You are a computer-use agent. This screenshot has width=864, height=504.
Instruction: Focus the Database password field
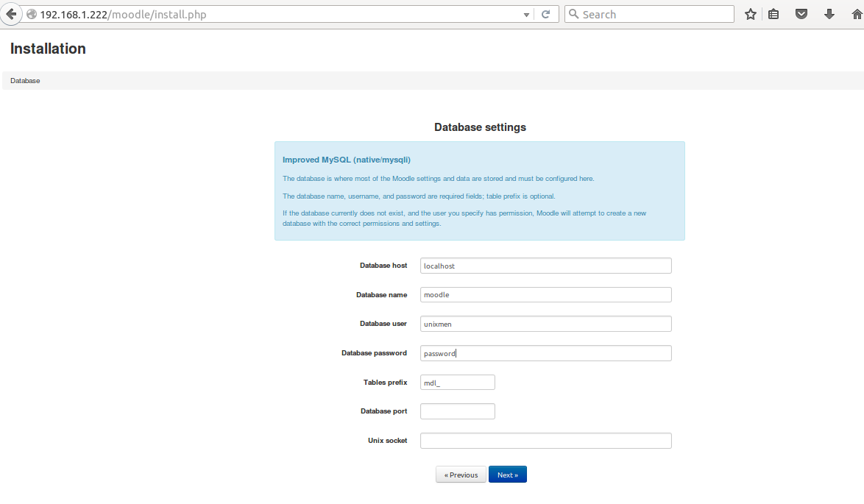point(545,353)
